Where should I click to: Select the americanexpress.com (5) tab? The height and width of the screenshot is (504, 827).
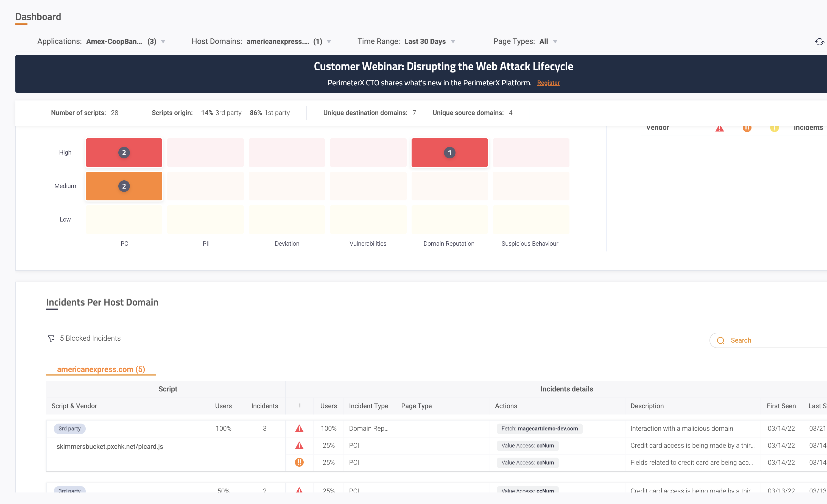click(101, 369)
